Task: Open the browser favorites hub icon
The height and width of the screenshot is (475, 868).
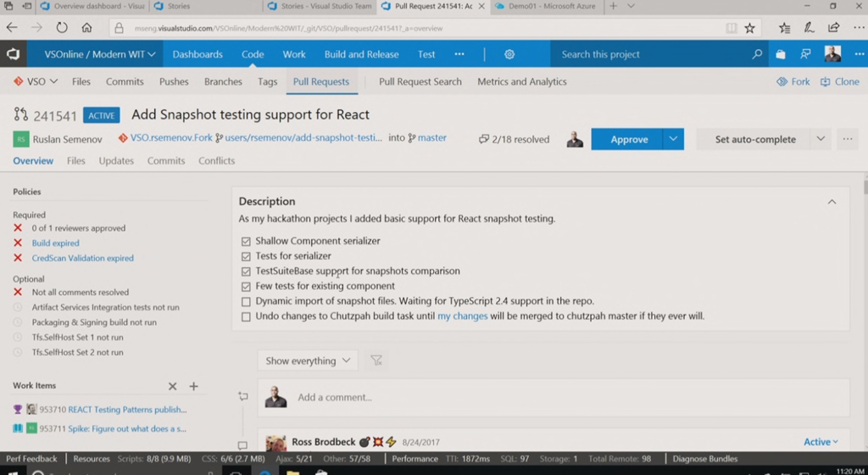Action: (784, 28)
